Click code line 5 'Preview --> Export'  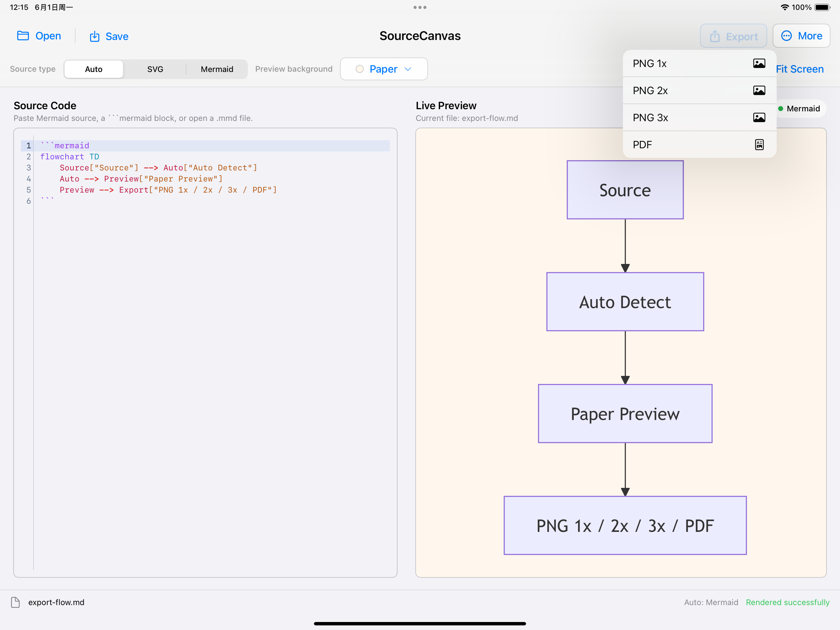[168, 189]
